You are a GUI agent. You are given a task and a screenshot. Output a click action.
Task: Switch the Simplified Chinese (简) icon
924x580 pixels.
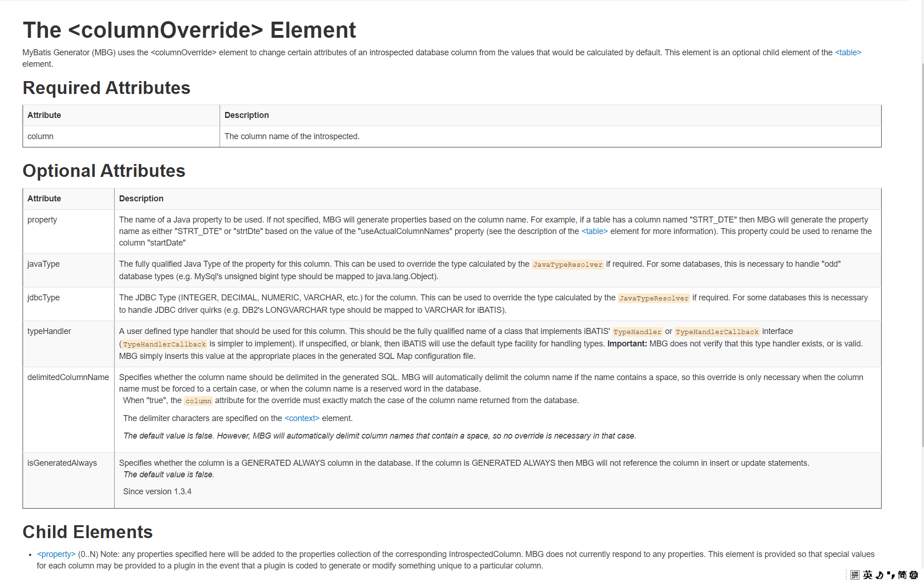902,574
